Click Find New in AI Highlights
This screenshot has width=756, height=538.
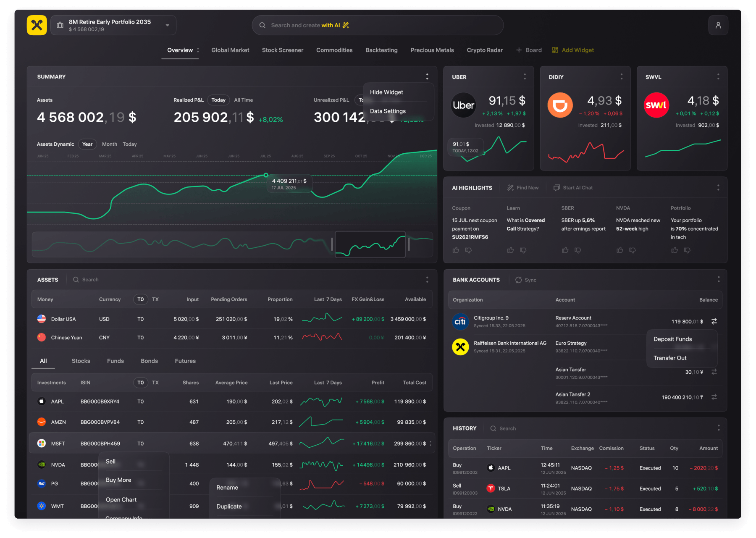(x=523, y=188)
